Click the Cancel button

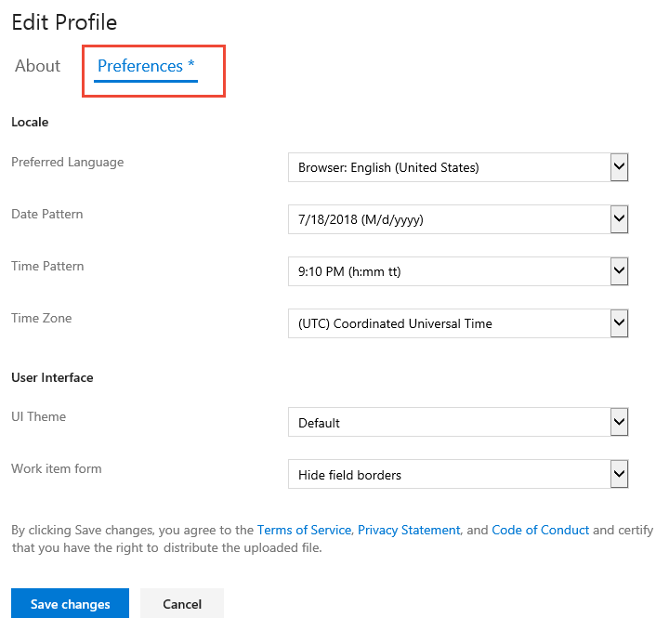coord(182,603)
